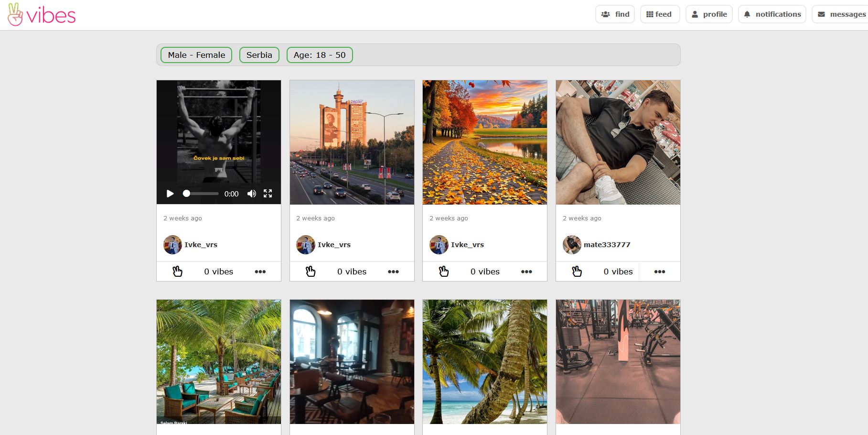Enter fullscreen on the video
868x435 pixels.
pos(268,194)
